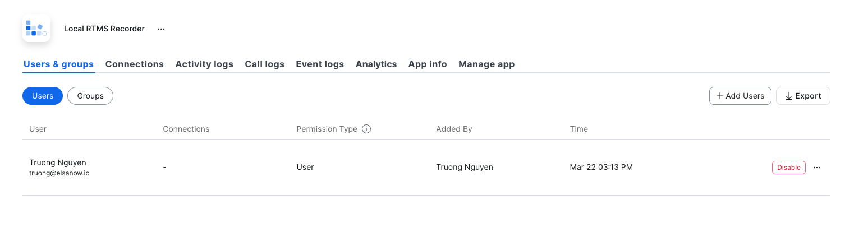
Task: Switch to the App info tab
Action: (428, 64)
